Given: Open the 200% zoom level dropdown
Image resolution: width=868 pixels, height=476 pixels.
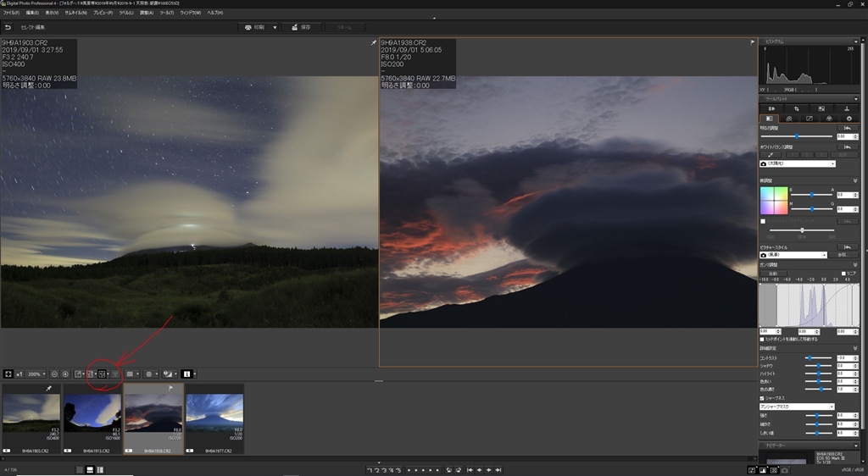Looking at the screenshot, I should coord(36,374).
